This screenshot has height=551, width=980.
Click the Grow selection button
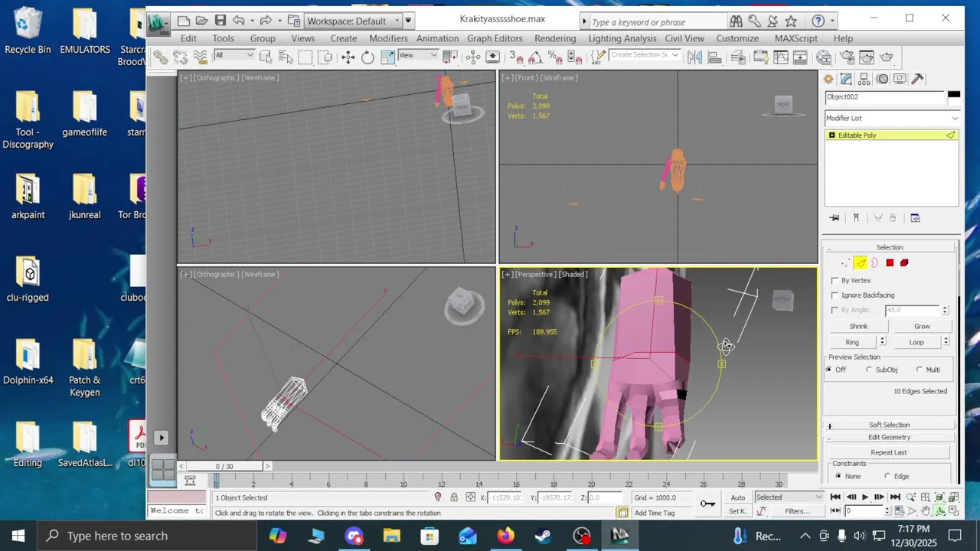922,326
